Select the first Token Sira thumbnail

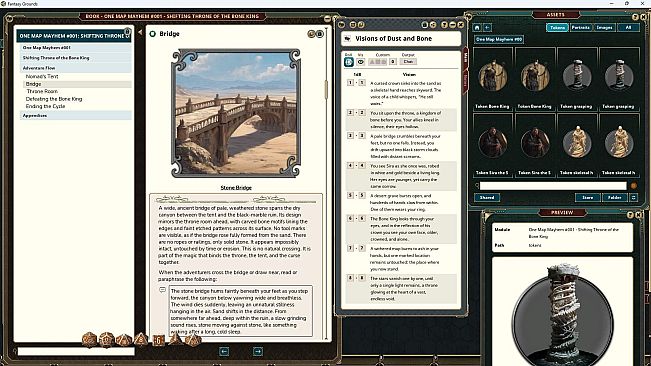[x=492, y=144]
